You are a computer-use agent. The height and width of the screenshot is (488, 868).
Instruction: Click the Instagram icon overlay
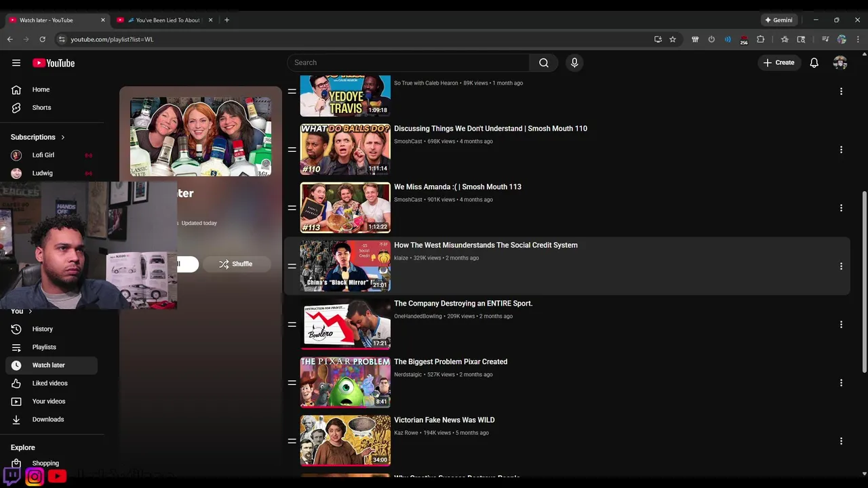point(35,476)
